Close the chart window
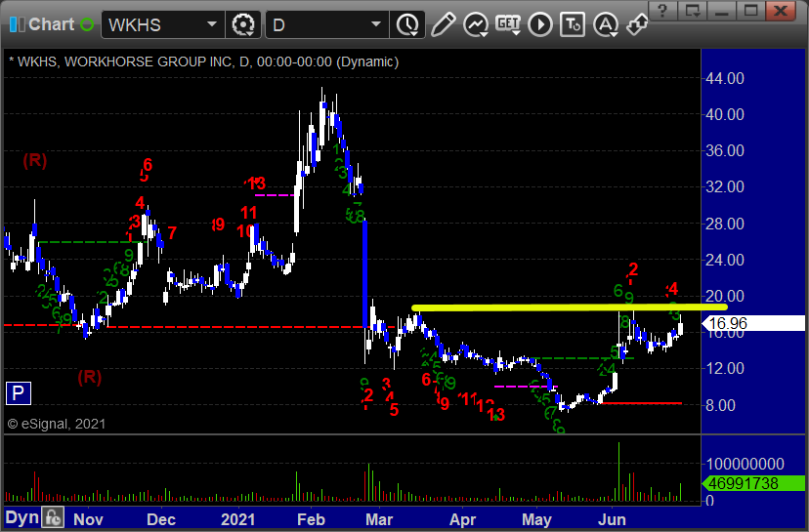The width and height of the screenshot is (809, 532). [781, 11]
